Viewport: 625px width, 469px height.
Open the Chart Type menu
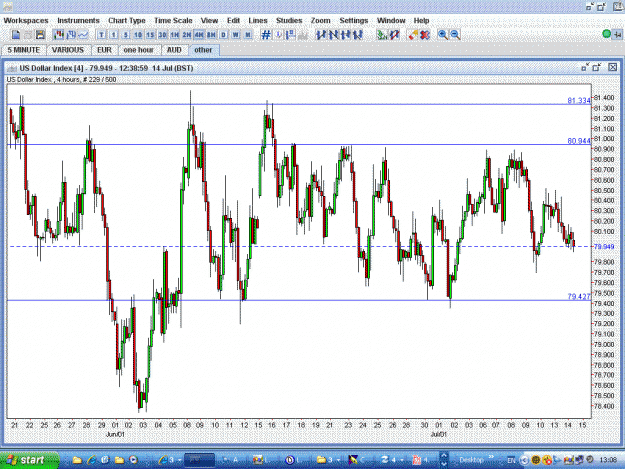127,21
